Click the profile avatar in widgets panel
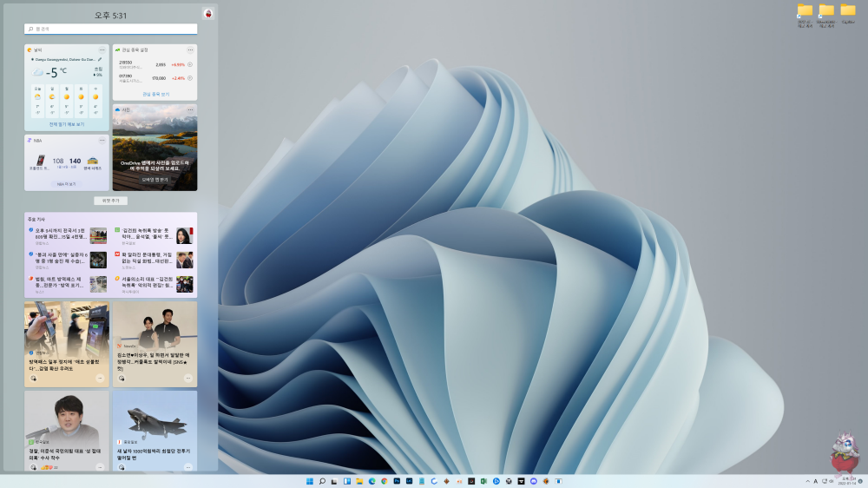This screenshot has height=488, width=868. (208, 14)
